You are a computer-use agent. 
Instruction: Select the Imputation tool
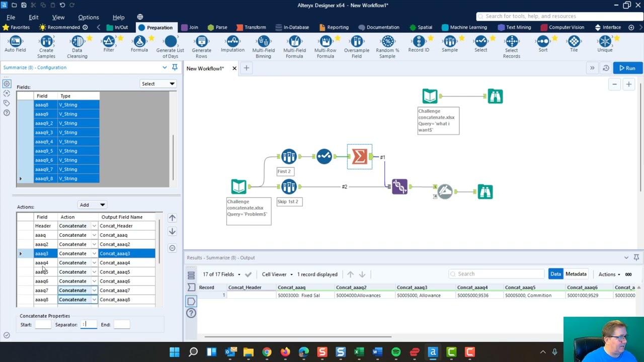pyautogui.click(x=232, y=45)
